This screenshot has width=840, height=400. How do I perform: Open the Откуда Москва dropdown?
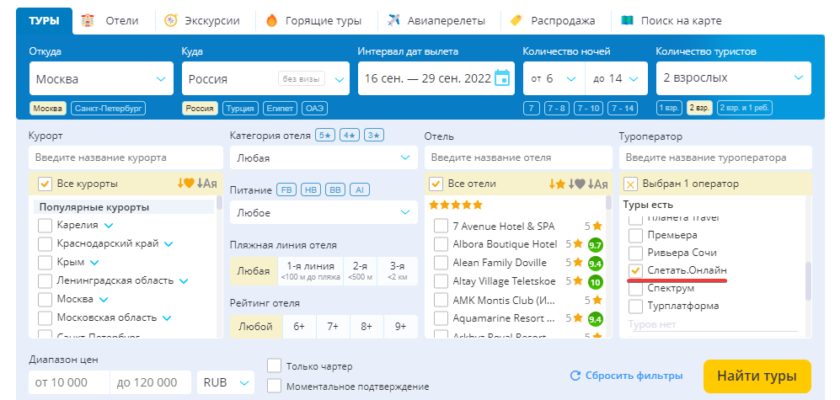pos(101,79)
